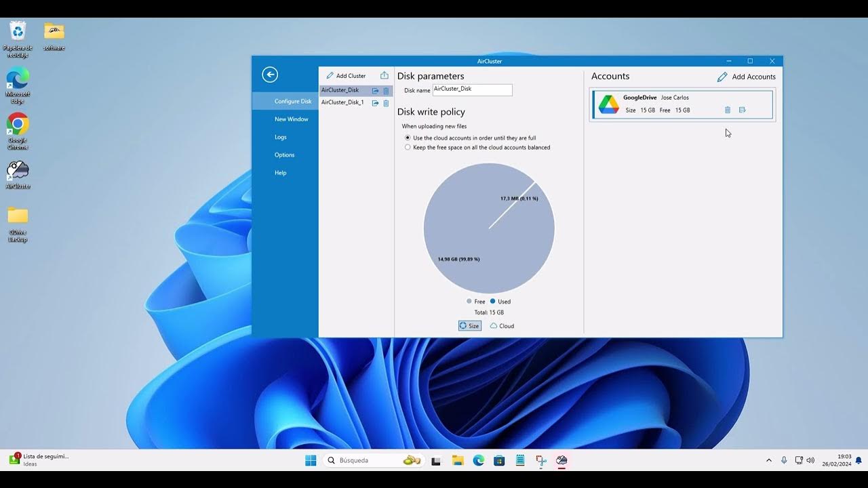This screenshot has width=868, height=488.
Task: Open GDrive Backup folder on desktop
Action: click(x=18, y=224)
